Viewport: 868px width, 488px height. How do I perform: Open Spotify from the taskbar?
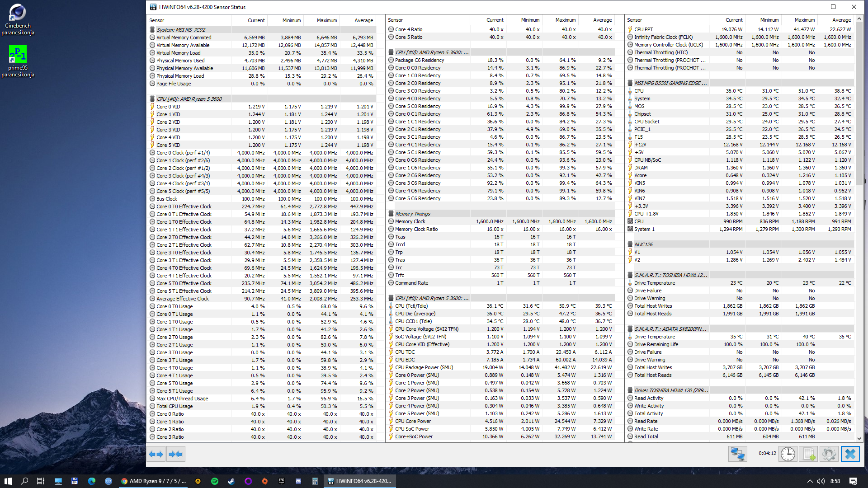[x=215, y=481]
